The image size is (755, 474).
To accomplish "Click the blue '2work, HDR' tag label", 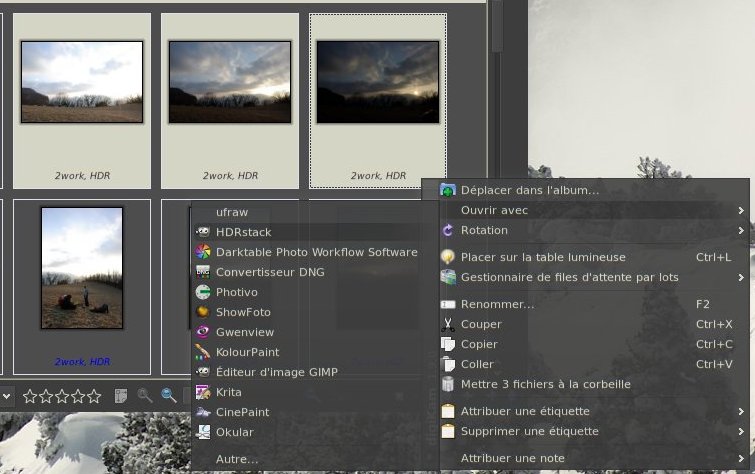I will coord(82,362).
